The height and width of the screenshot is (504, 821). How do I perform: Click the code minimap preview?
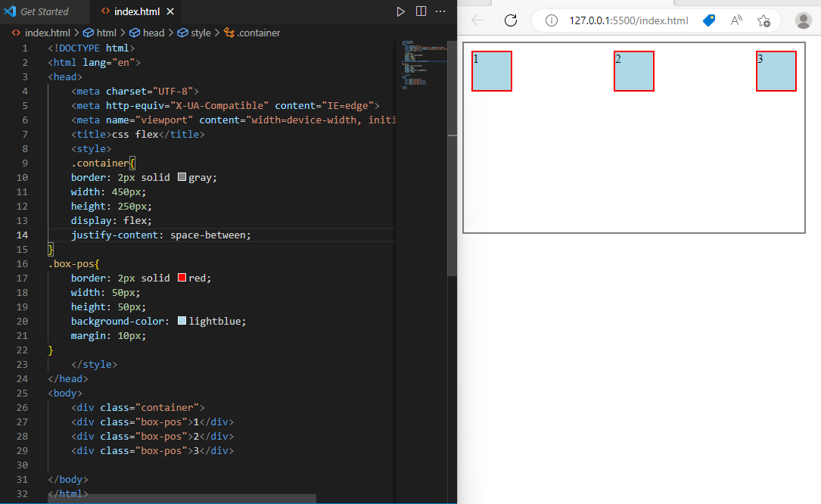point(424,65)
